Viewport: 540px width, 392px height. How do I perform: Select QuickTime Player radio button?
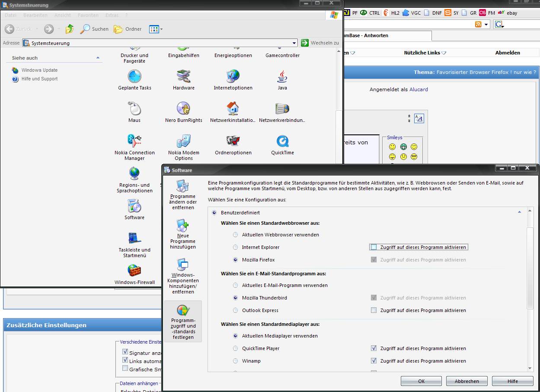coord(236,348)
